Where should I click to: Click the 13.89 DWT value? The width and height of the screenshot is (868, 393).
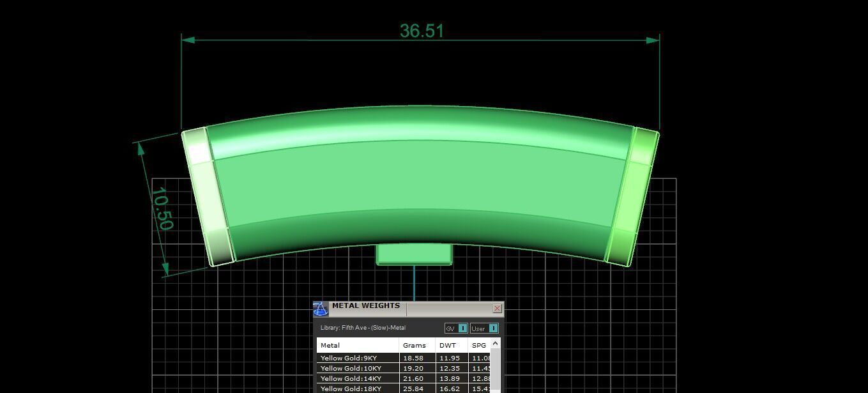(x=450, y=379)
